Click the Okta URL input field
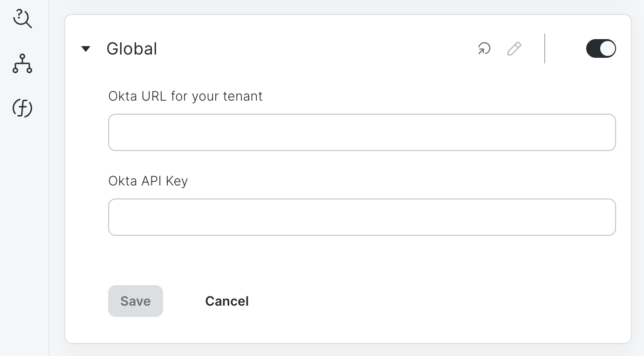Screen dimensions: 644x356 (x=362, y=132)
